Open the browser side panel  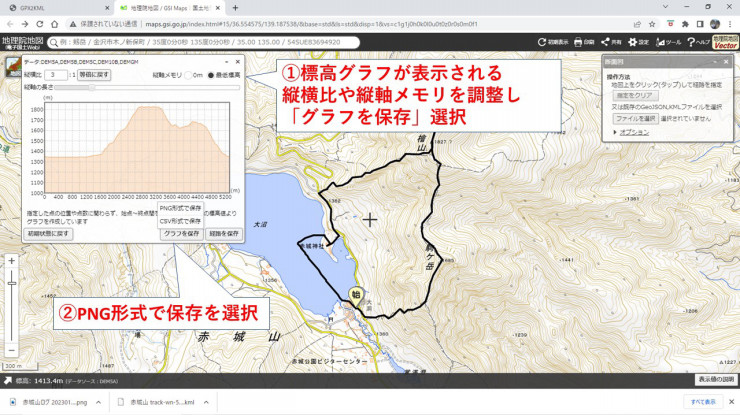tap(700, 24)
